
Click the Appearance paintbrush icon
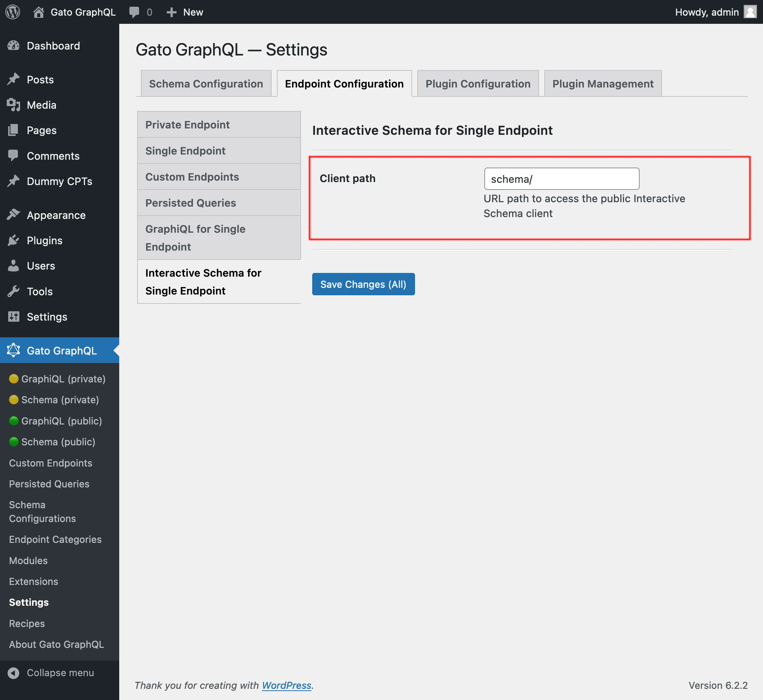[14, 215]
